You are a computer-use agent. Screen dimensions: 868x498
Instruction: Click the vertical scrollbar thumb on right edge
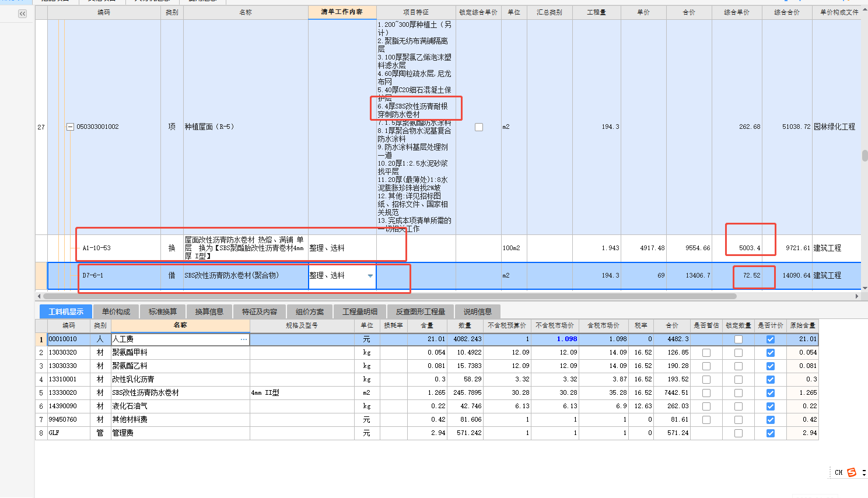[x=865, y=156]
